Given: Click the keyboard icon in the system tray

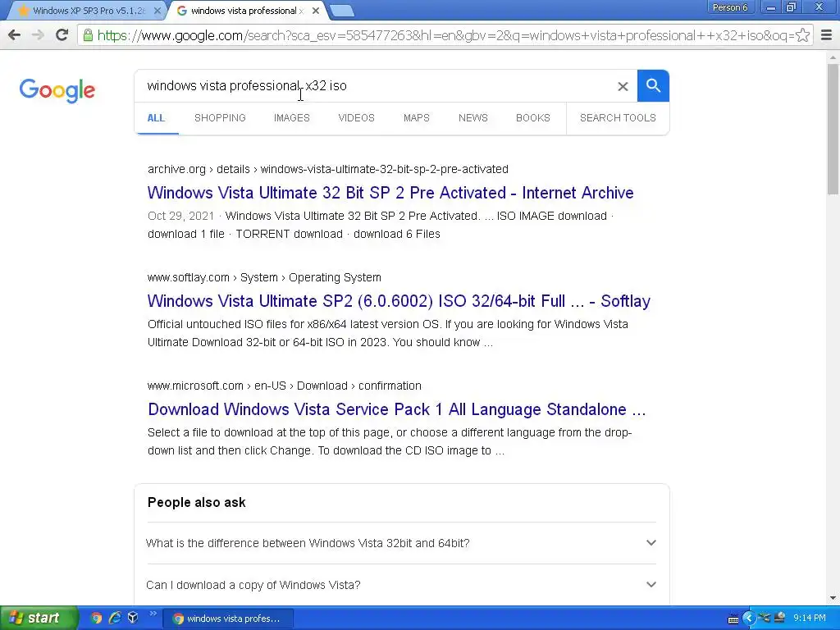Looking at the screenshot, I should [x=733, y=619].
